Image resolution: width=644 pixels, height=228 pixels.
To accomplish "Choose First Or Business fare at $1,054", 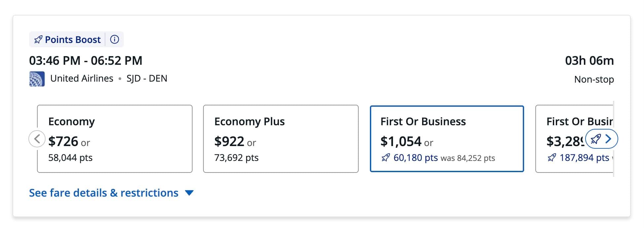I will pyautogui.click(x=447, y=138).
